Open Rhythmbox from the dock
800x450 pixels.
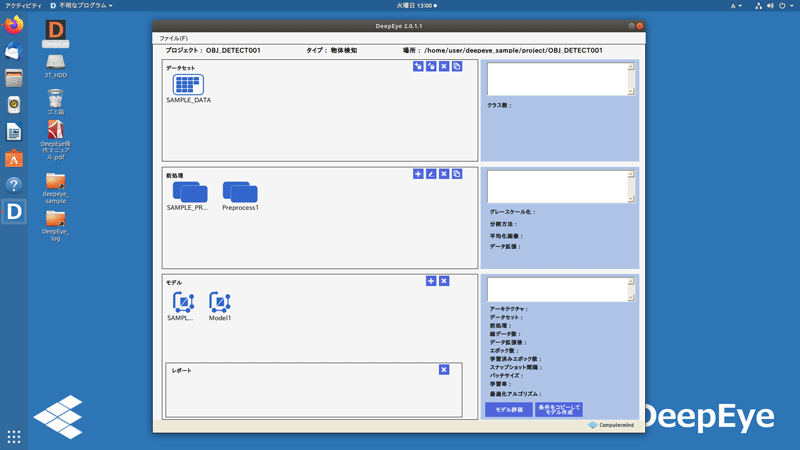point(14,105)
